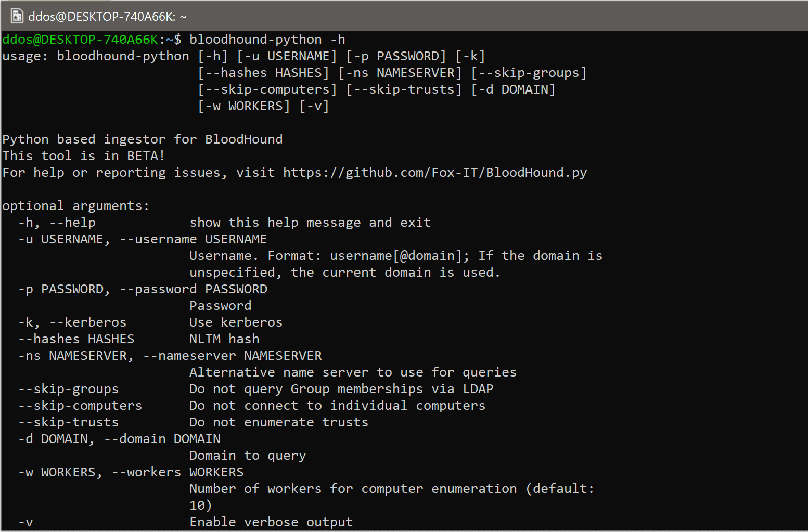808x532 pixels.
Task: Click '[-w WORKERS]' in usage
Action: click(244, 106)
